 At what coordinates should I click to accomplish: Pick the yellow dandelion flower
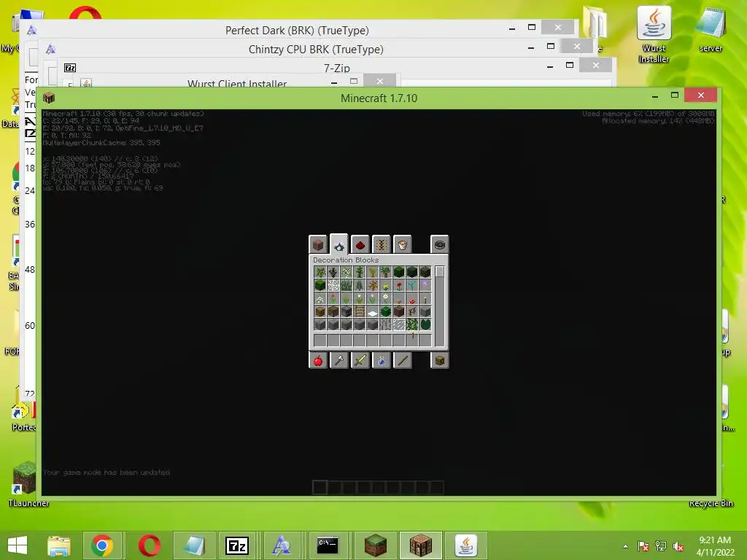click(x=386, y=285)
